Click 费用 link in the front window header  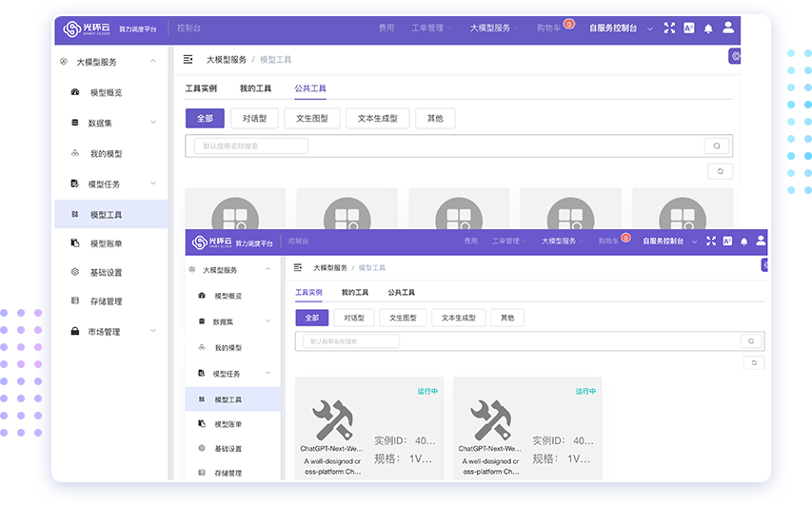point(470,242)
